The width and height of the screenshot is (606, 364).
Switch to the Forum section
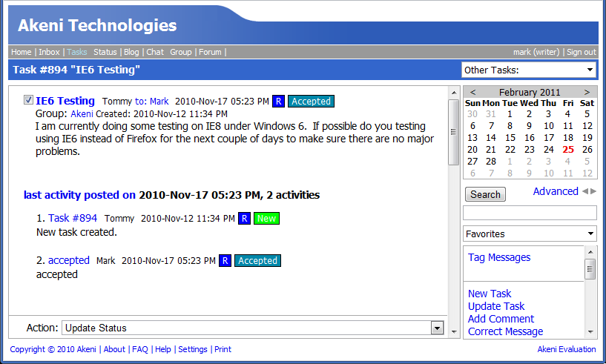tap(210, 52)
